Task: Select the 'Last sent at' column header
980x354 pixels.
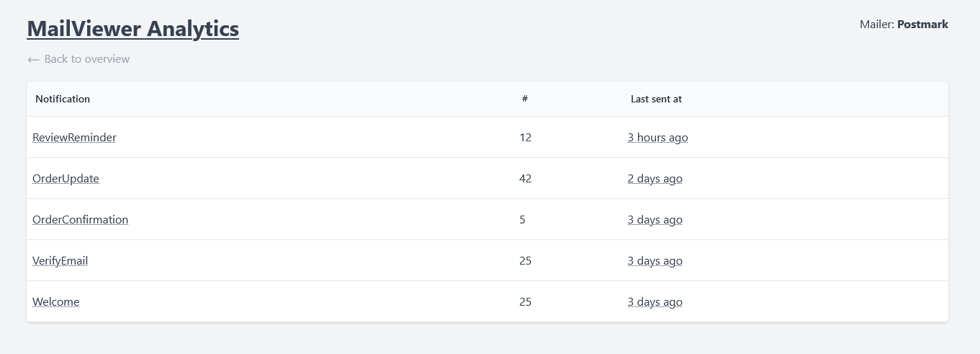Action: (656, 99)
